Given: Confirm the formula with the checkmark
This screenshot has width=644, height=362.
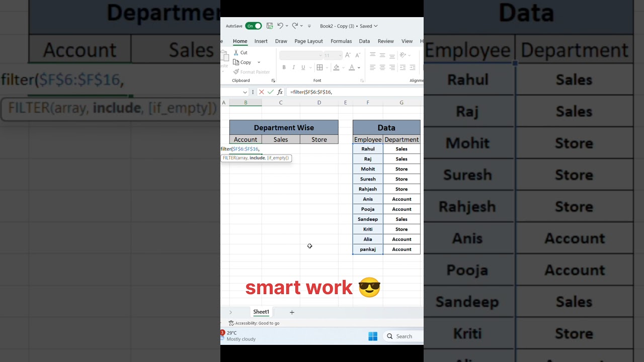Looking at the screenshot, I should tap(271, 92).
